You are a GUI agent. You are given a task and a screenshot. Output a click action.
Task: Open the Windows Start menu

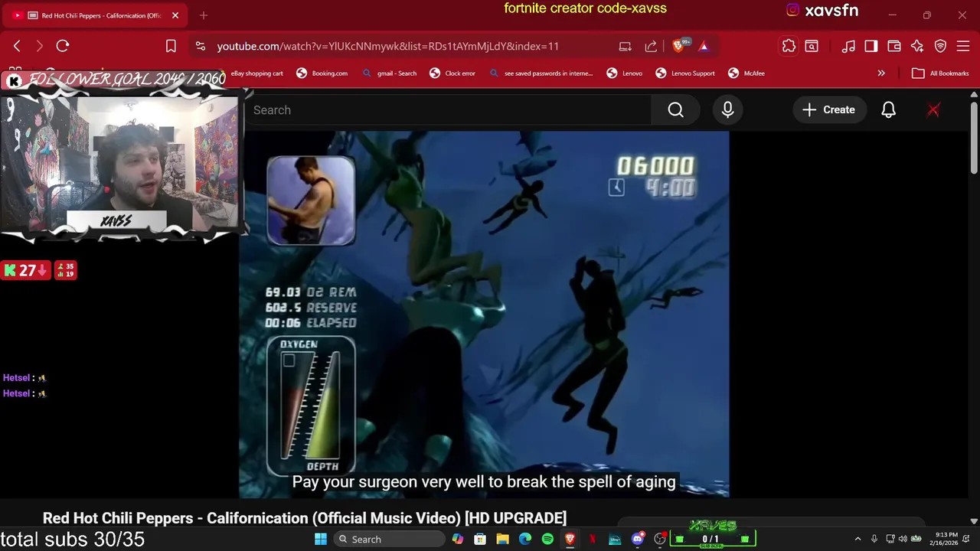[321, 540]
